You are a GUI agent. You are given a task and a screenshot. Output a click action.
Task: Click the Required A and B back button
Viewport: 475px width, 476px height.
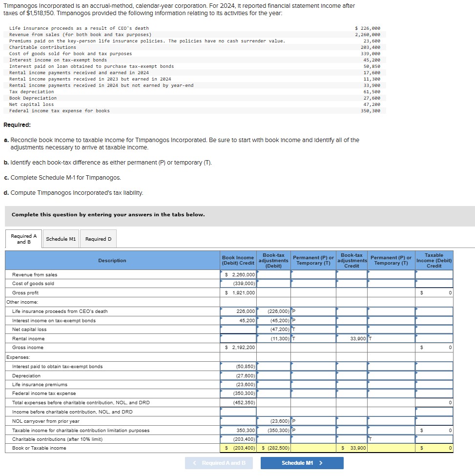point(219,462)
